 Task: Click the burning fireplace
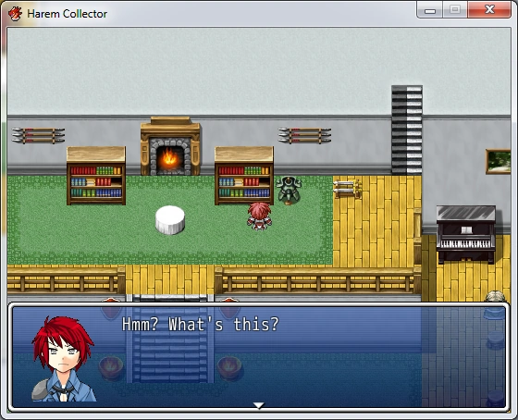coord(170,146)
